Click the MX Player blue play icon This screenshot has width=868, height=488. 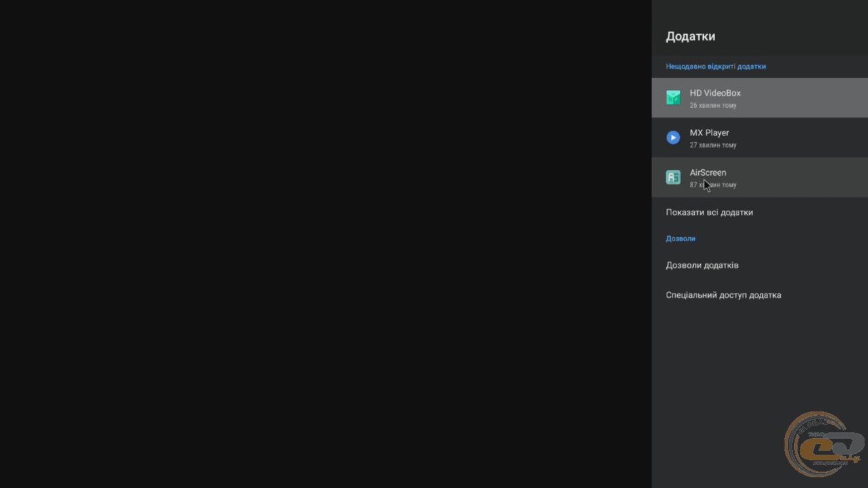673,138
